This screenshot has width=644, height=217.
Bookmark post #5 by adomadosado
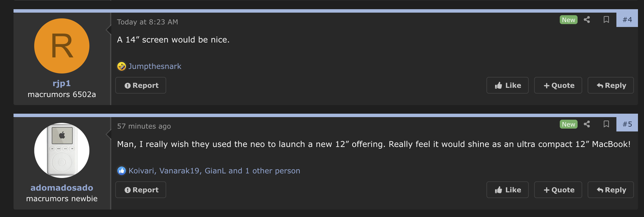[606, 124]
